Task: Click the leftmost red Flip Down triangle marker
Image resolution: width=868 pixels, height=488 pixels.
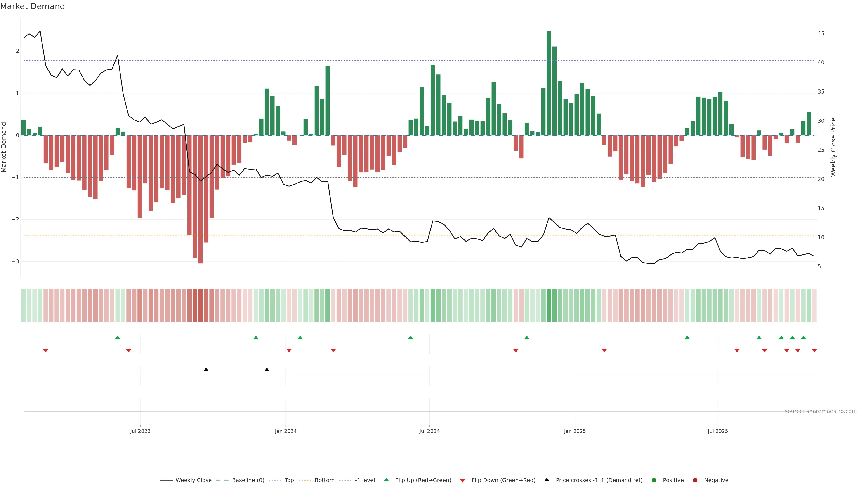Action: [x=46, y=351]
